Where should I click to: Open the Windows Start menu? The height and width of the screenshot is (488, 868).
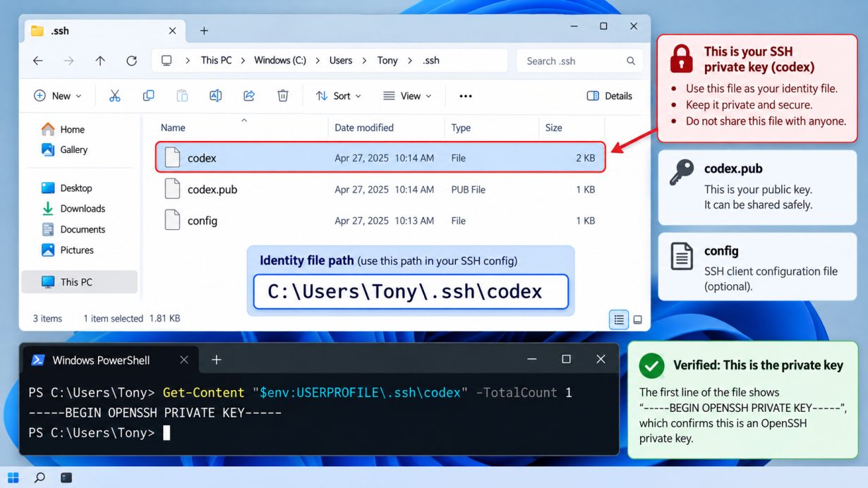(13, 477)
